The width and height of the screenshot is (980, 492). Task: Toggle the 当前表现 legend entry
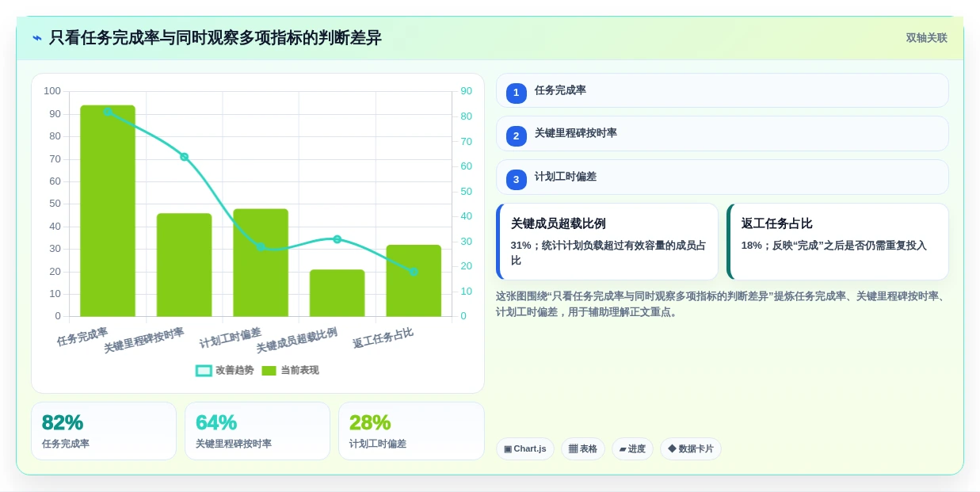290,370
